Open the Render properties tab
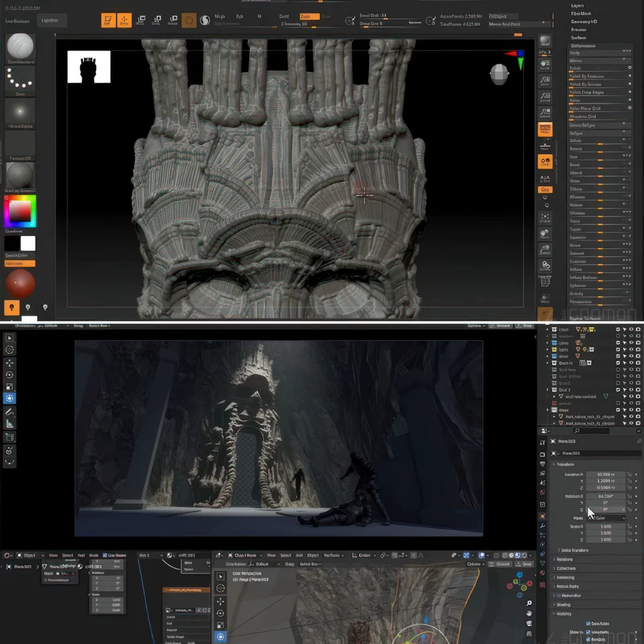Screen dimensions: 644x644 pos(543,454)
